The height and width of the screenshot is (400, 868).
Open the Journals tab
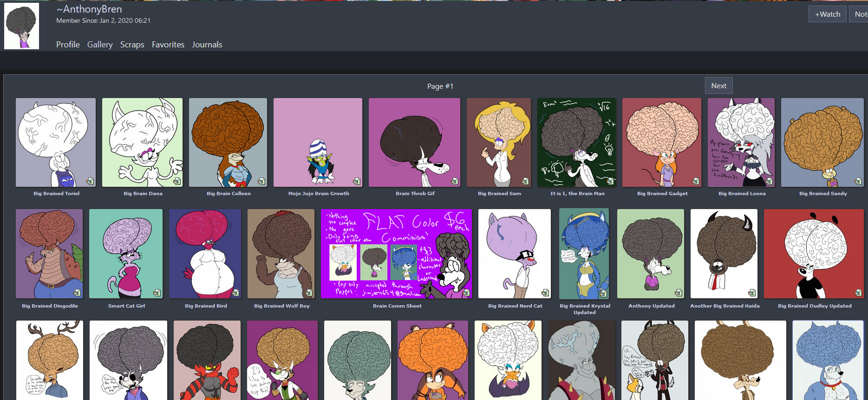point(207,45)
